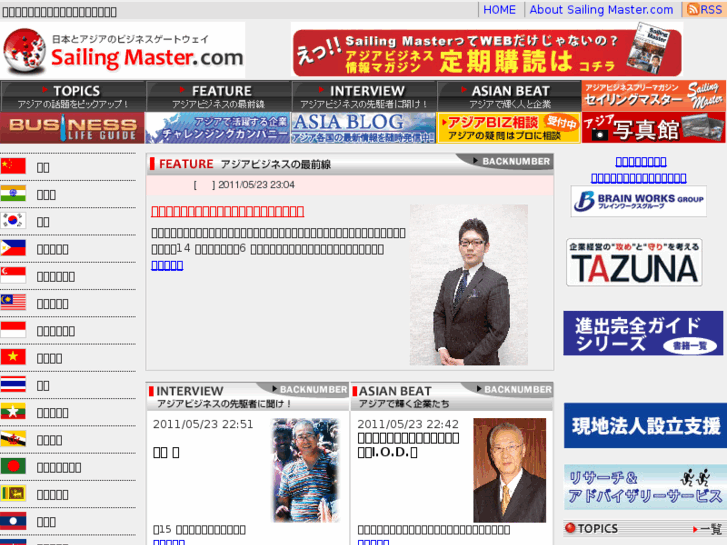Open the BUSINESS LIFE GUIDE banner

tap(72, 128)
